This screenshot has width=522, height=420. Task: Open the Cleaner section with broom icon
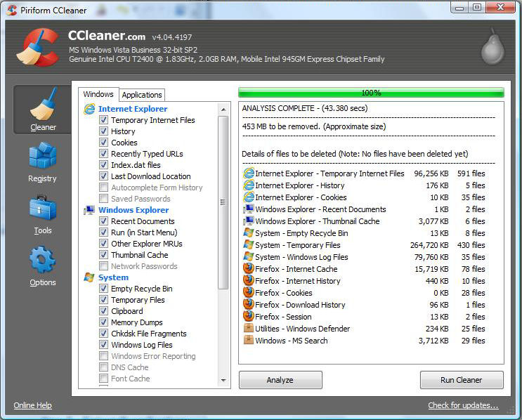coord(42,105)
